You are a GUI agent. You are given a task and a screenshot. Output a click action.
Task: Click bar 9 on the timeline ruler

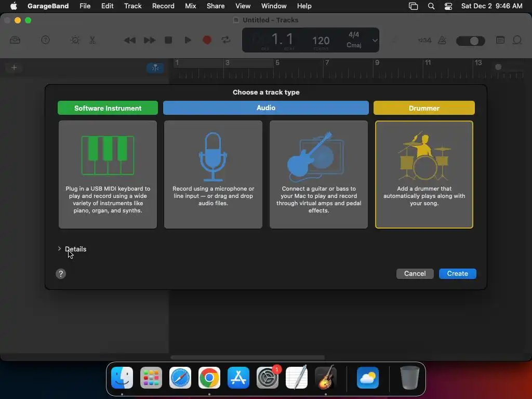pos(377,63)
